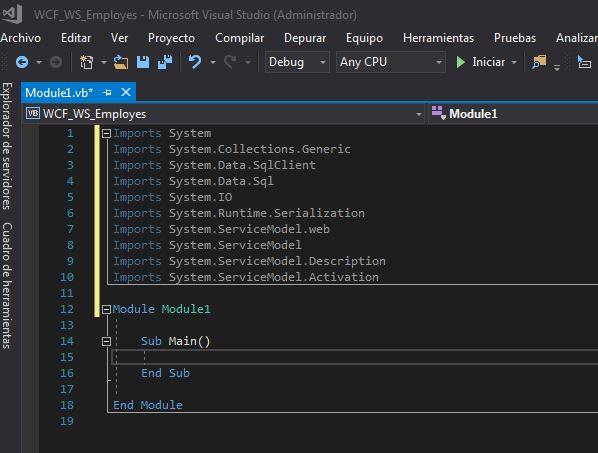
Task: Click the New Project toolbar icon
Action: coord(87,62)
